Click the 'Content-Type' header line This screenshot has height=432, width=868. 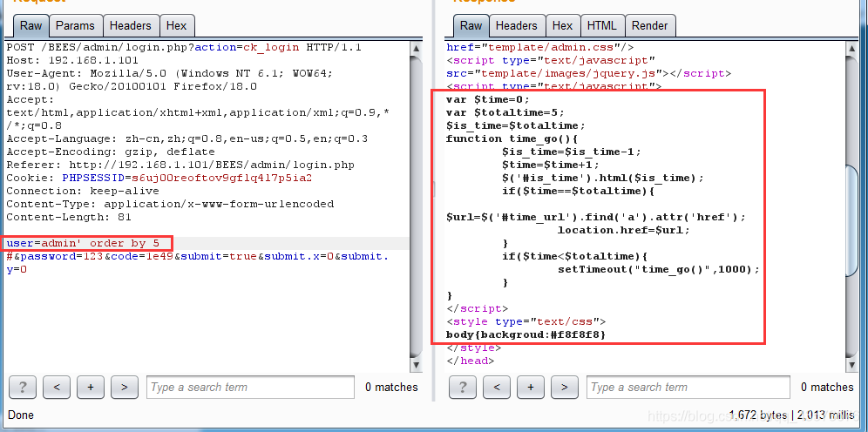[x=170, y=204]
